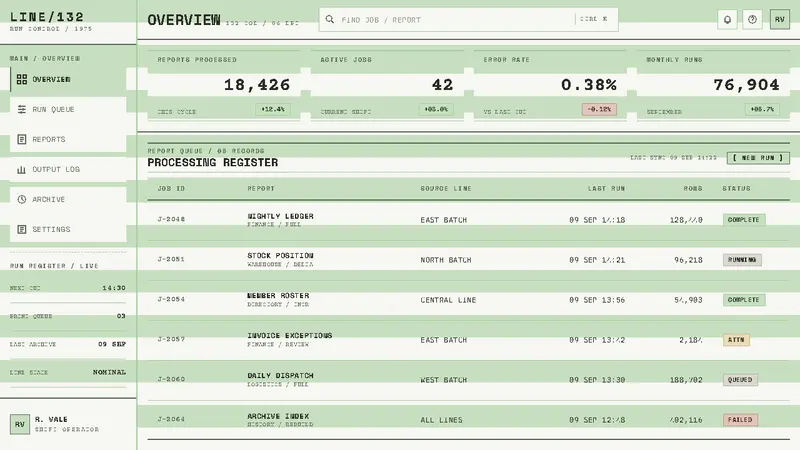Open job J-2048 row

click(x=468, y=220)
